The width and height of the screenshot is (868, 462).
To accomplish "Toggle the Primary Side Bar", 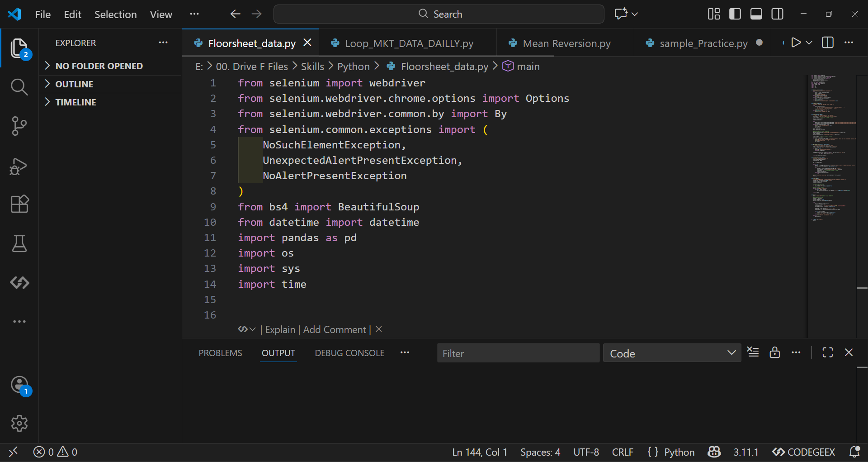I will coord(735,14).
